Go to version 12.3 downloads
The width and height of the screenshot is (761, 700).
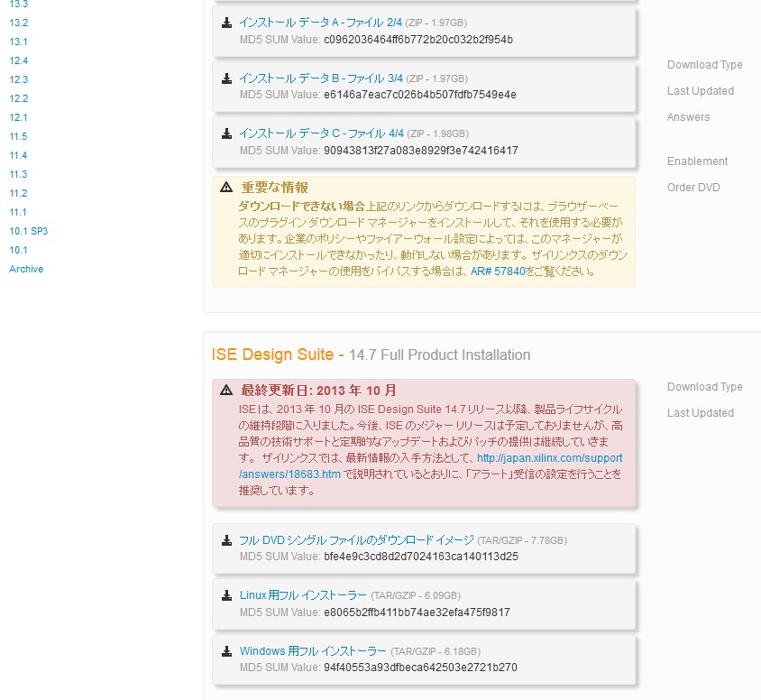click(18, 79)
